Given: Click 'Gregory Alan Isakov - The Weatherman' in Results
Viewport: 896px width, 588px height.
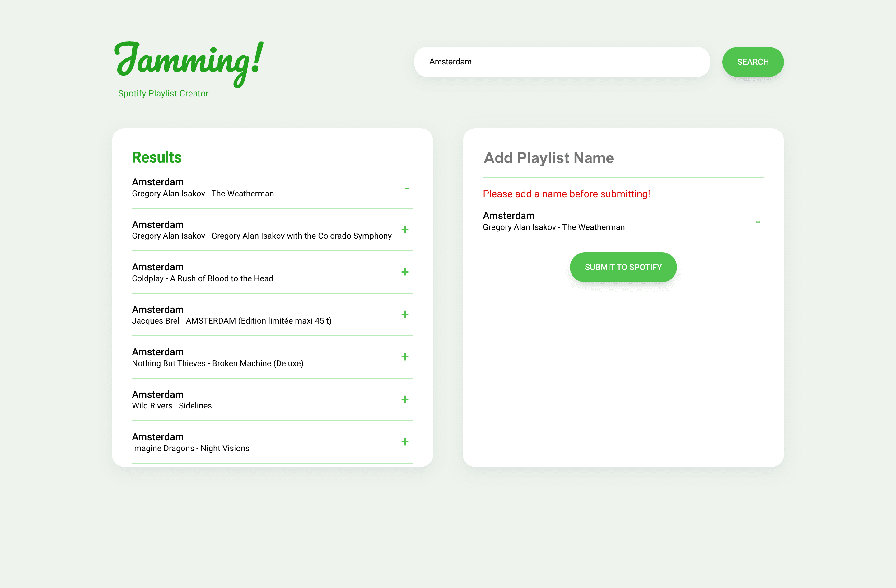Looking at the screenshot, I should click(203, 194).
